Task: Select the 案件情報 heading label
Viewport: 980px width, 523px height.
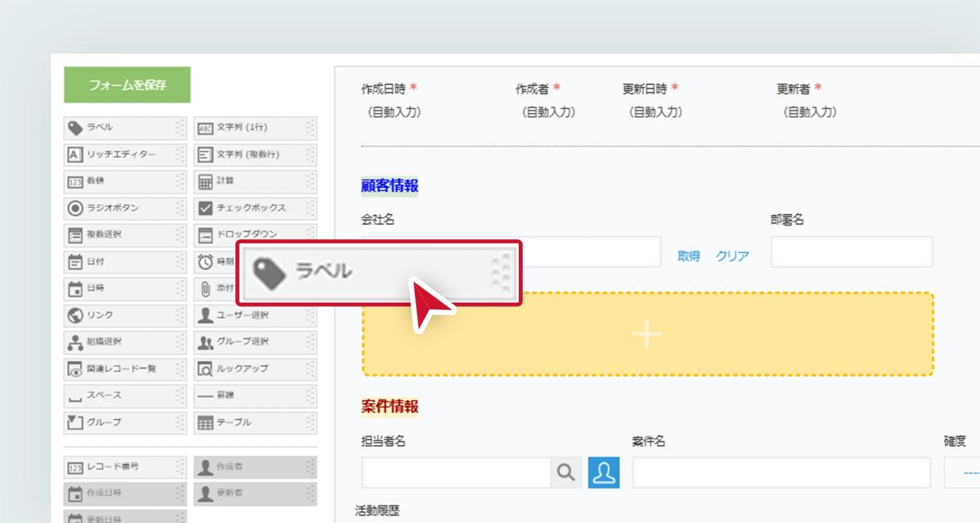Action: point(389,407)
